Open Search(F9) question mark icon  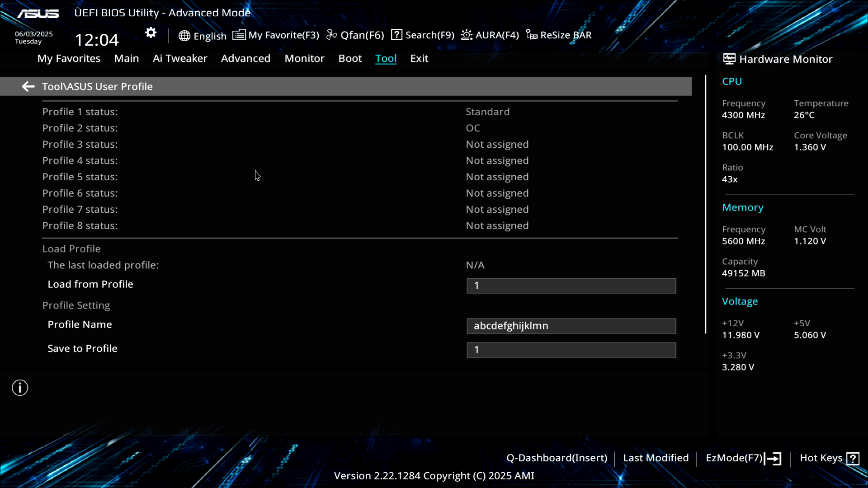[x=396, y=35]
